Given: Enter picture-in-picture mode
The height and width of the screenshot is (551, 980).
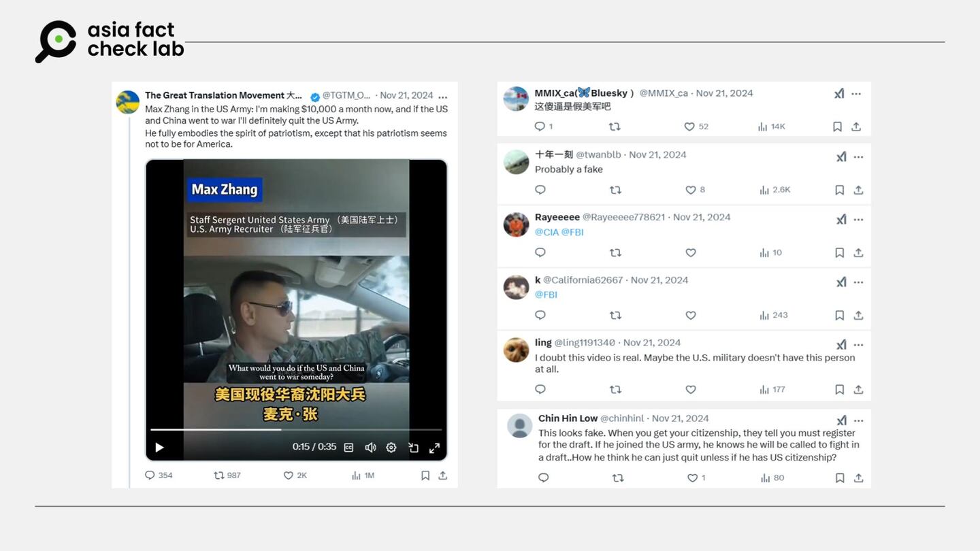Looking at the screenshot, I should 414,448.
